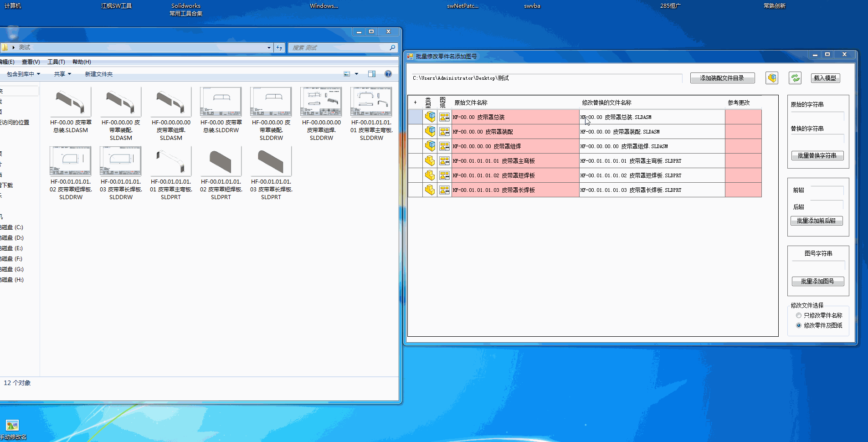Click the 载入模型 button

point(825,78)
